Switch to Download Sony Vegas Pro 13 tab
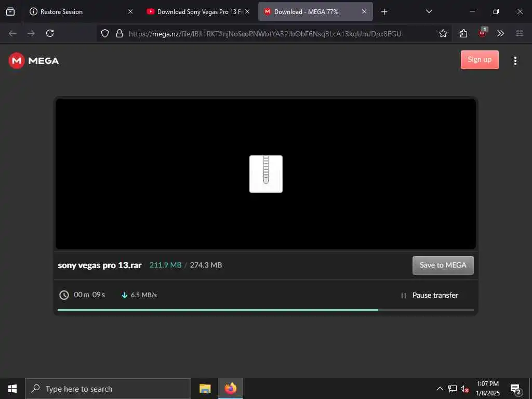Image resolution: width=532 pixels, height=399 pixels. (x=198, y=11)
